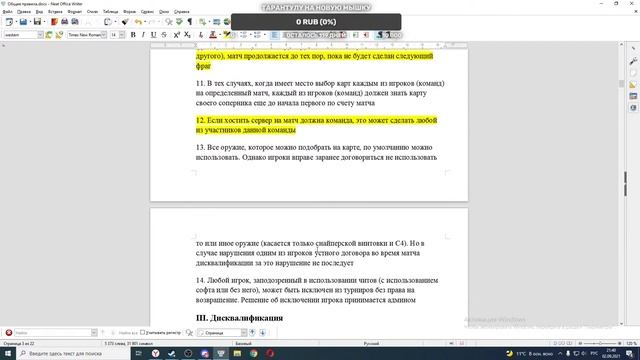640x360 pixels.
Task: Toggle formatting marks (pilcrow) icon
Action: tap(189, 22)
